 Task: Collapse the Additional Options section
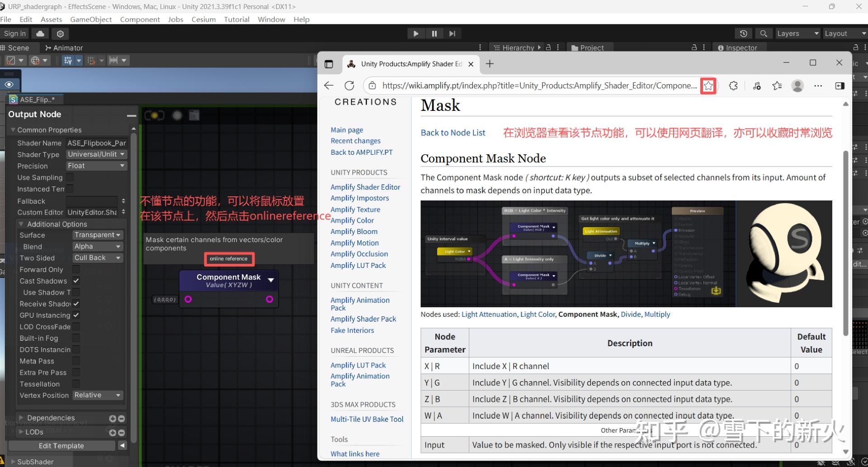[21, 224]
